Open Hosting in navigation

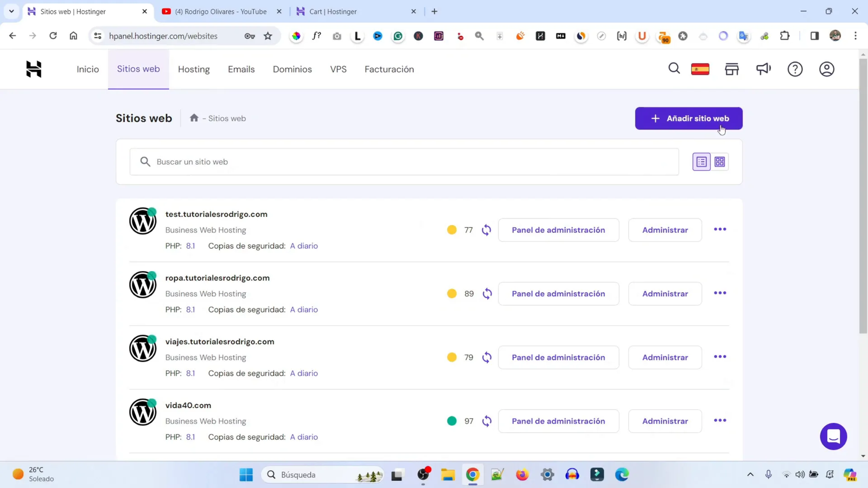point(194,69)
